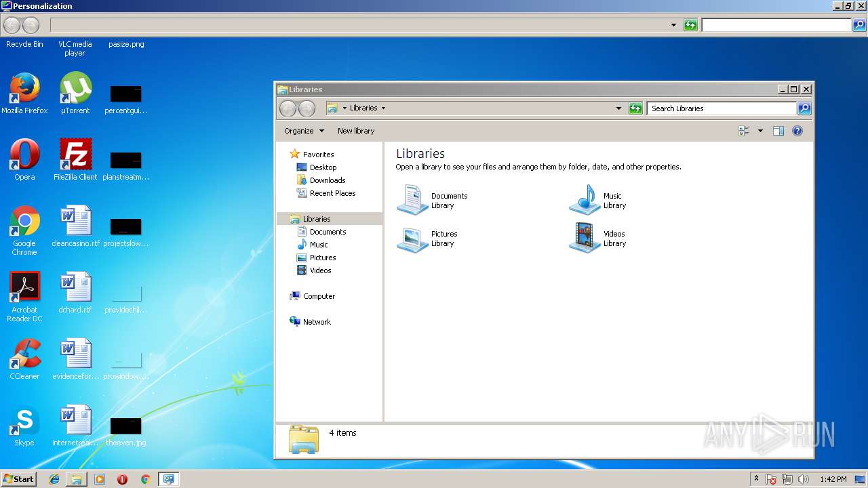
Task: Select Mozilla Firefox desktop icon
Action: (x=24, y=94)
